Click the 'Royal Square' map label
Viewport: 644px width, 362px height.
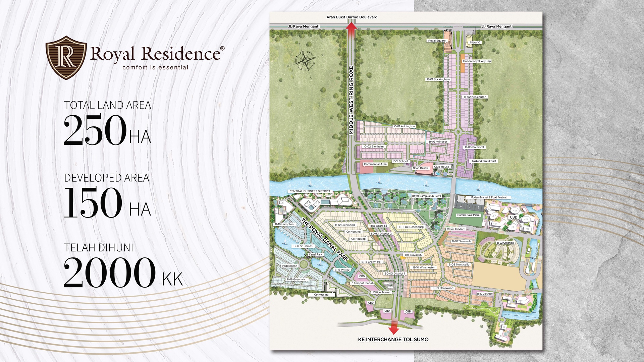tap(437, 41)
